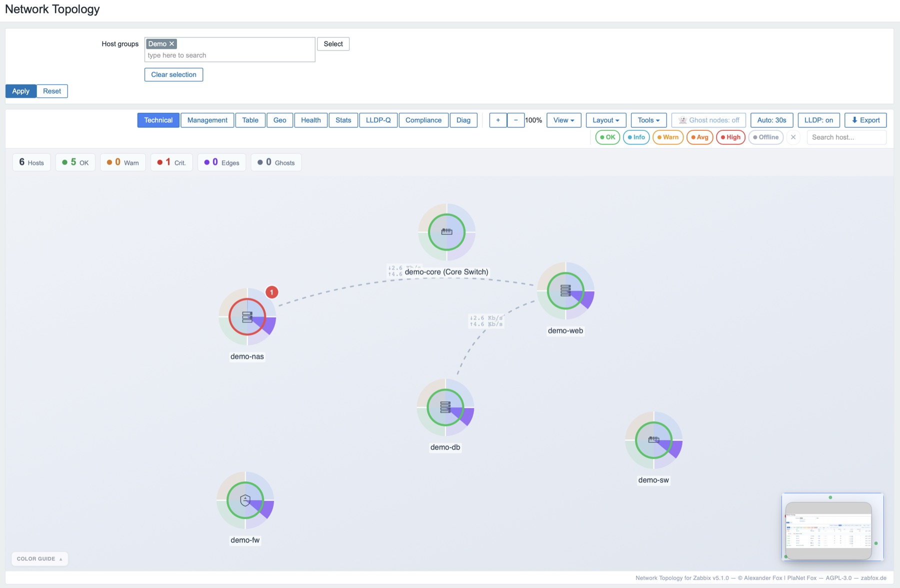This screenshot has height=588, width=900.
Task: Click the minimap thumbnail
Action: (x=832, y=527)
